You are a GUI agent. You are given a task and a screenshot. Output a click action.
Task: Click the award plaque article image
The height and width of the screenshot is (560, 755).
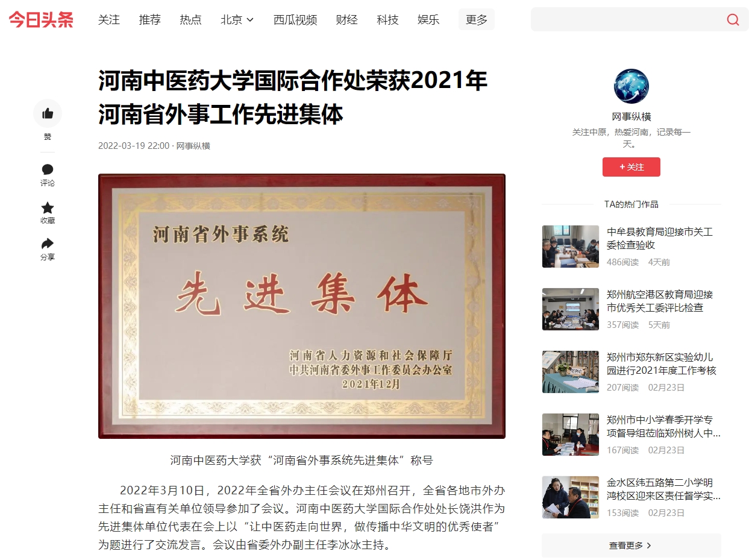click(x=302, y=306)
